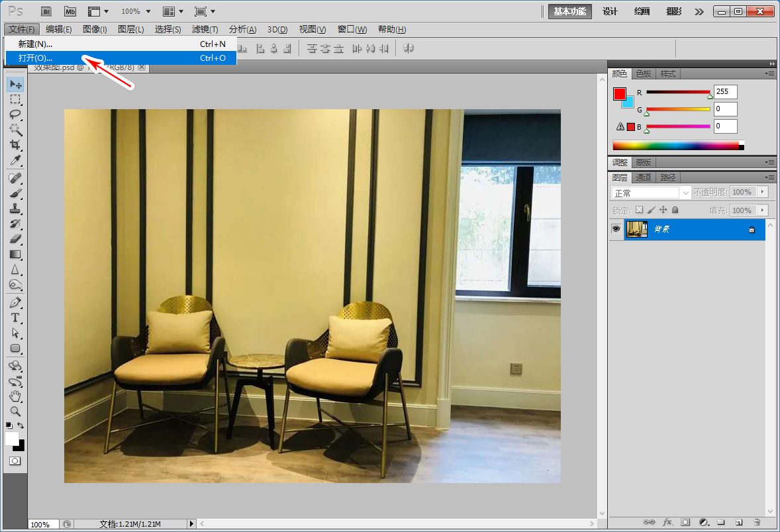
Task: Switch to the 色板 tab
Action: [643, 73]
